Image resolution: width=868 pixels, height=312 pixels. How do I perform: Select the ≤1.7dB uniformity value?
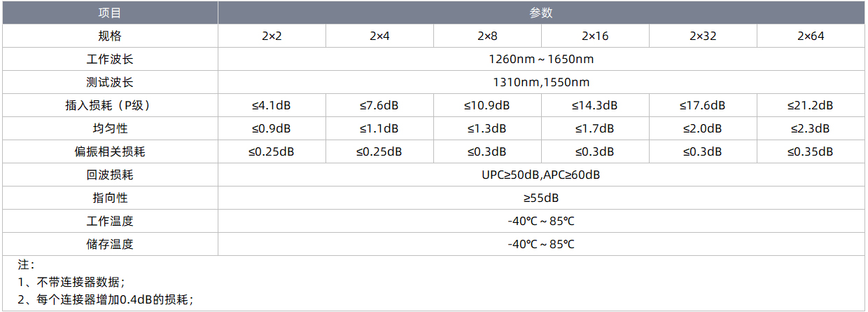click(x=595, y=128)
